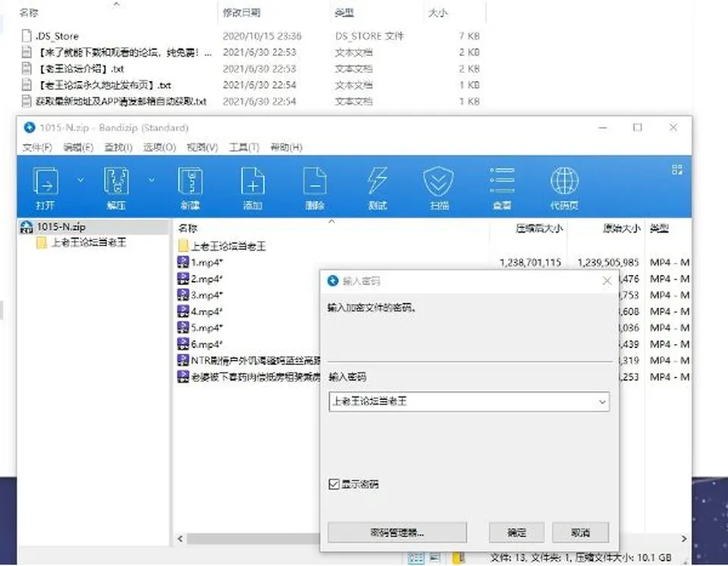The height and width of the screenshot is (566, 728).
Task: Click the text file icon beside 【老王论坛介绍】.txt
Action: click(x=27, y=69)
